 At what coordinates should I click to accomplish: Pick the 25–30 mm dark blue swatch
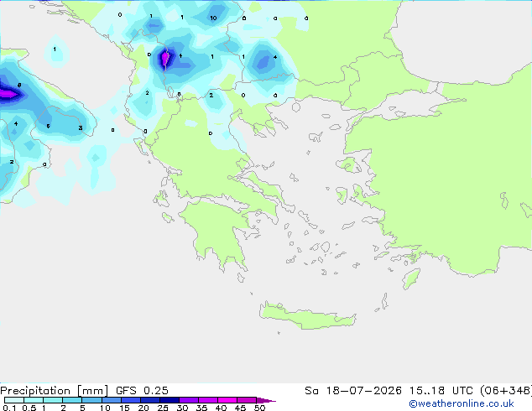[x=169, y=400]
